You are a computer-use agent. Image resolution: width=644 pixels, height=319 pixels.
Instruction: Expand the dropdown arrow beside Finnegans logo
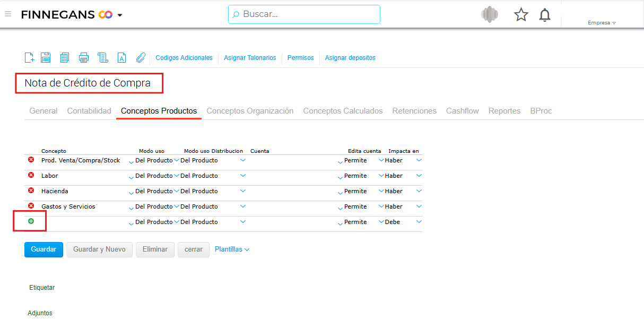point(120,15)
